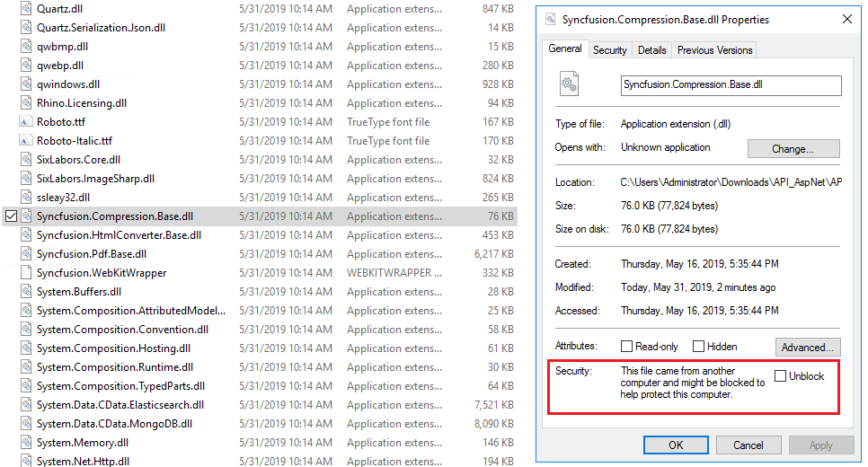Click the 8,090 KB size cell

(x=494, y=423)
